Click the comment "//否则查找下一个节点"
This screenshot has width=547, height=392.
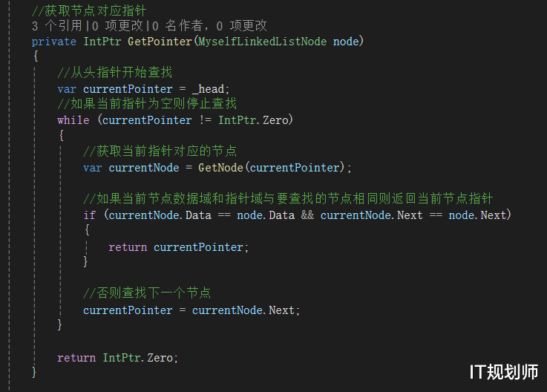pos(146,294)
